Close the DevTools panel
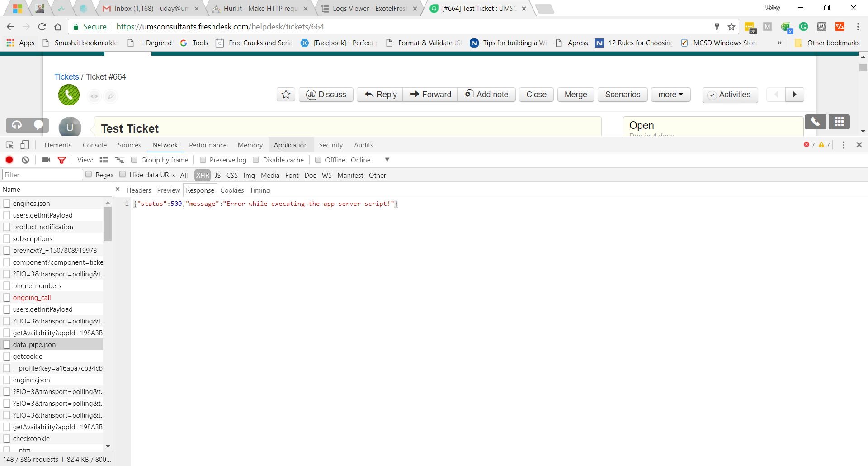Viewport: 868px width, 466px height. (859, 145)
